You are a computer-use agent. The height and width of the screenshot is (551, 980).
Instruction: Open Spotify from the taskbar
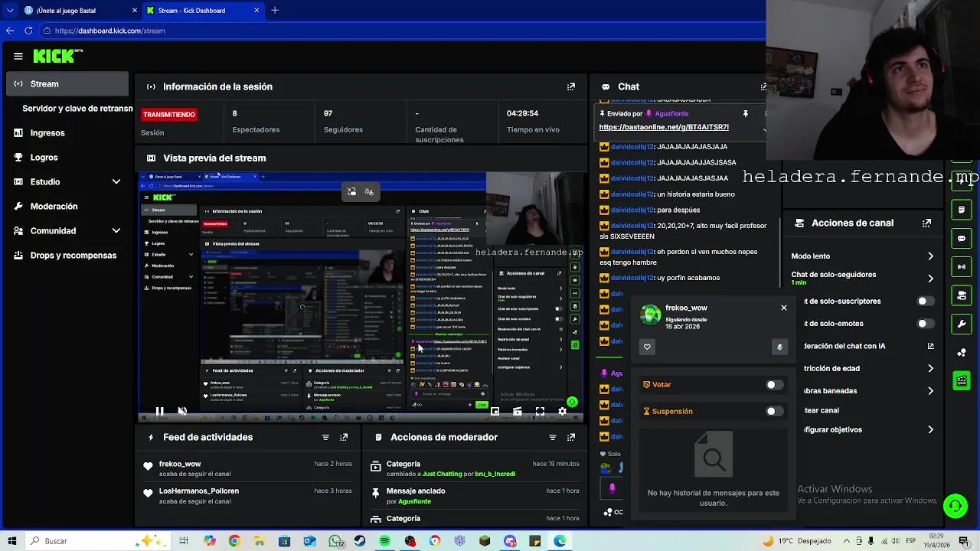pos(385,541)
